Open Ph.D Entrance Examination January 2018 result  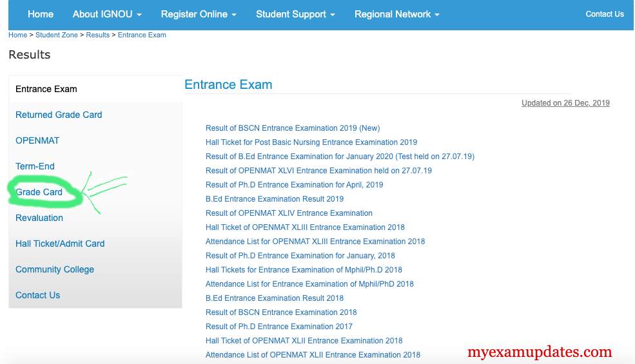(x=300, y=256)
